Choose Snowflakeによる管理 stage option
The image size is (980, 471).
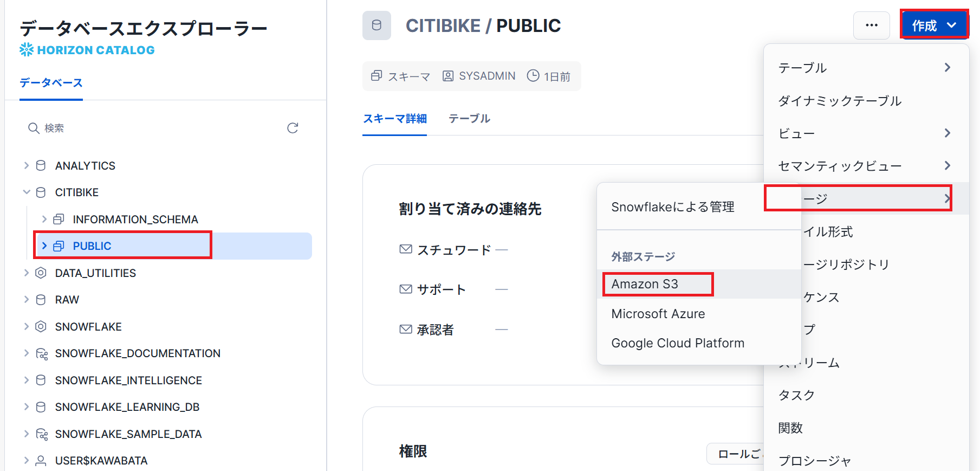[x=699, y=207]
